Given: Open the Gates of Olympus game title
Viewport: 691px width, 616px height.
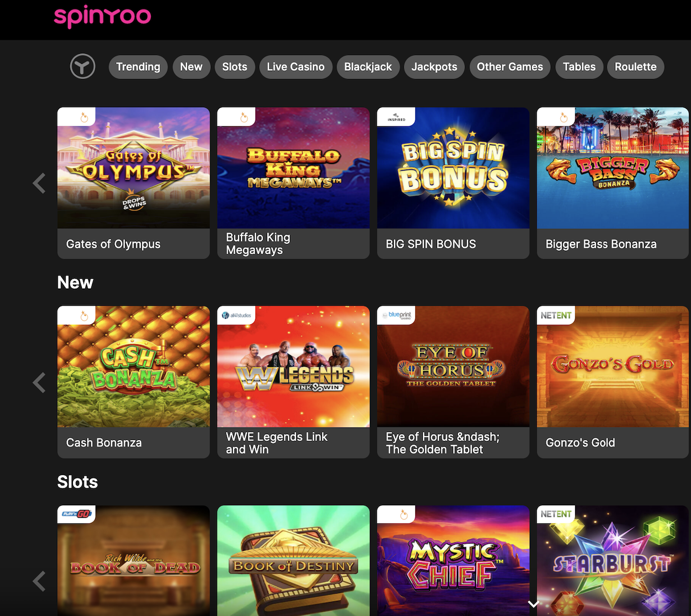Looking at the screenshot, I should tap(113, 244).
